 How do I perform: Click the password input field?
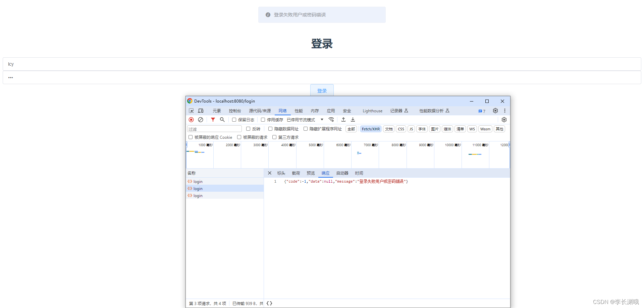(322, 77)
